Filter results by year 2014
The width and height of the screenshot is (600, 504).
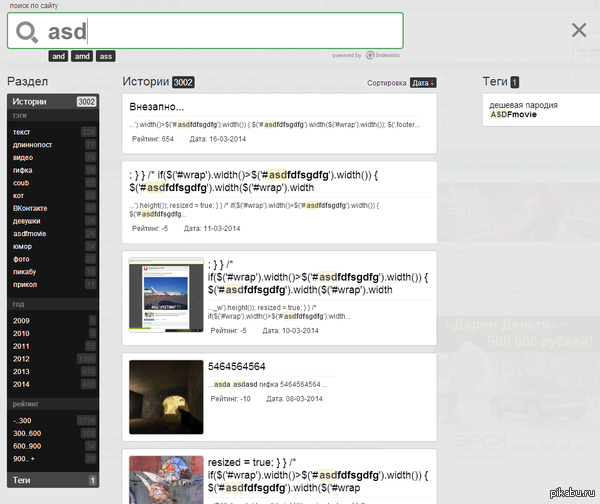(22, 383)
